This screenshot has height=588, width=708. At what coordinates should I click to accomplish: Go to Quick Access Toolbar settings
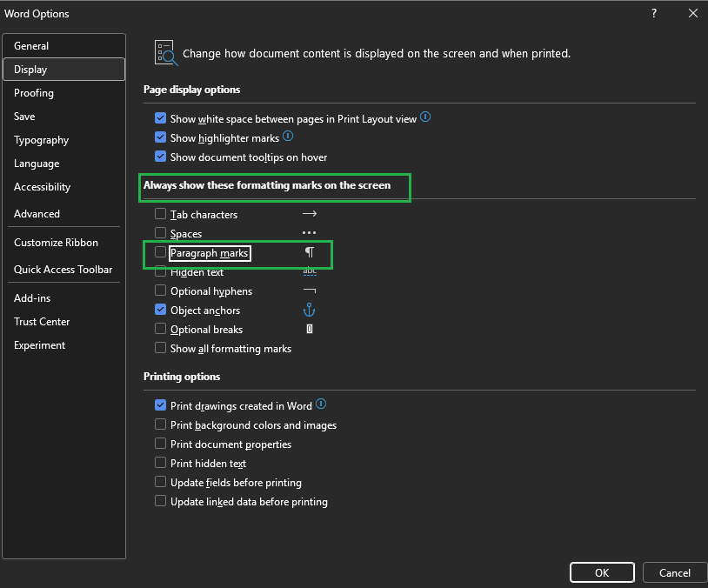63,270
